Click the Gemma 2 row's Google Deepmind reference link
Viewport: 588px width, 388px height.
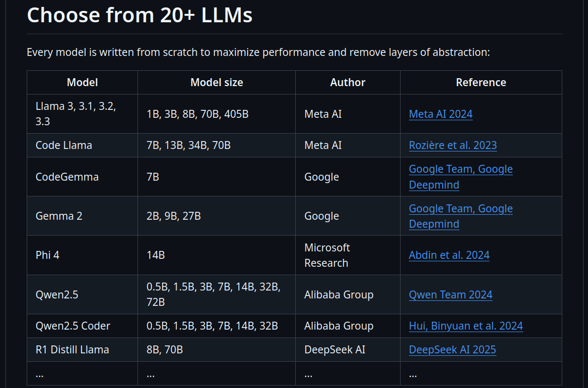tap(460, 216)
